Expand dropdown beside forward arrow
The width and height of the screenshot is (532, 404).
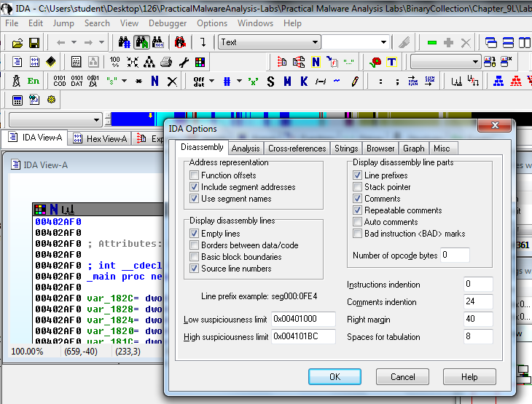[x=101, y=42]
